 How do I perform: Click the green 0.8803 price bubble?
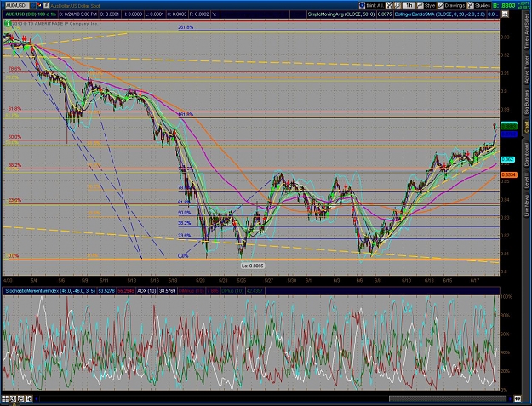click(509, 126)
